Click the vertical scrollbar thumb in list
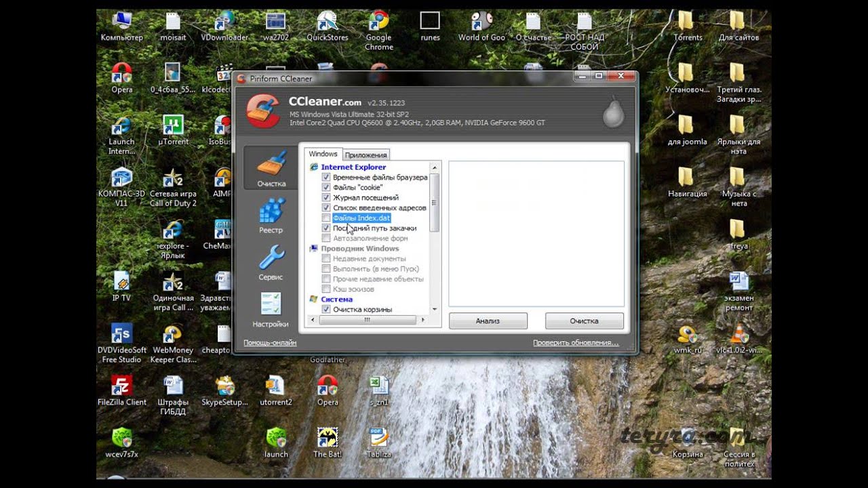868x488 pixels. click(435, 203)
